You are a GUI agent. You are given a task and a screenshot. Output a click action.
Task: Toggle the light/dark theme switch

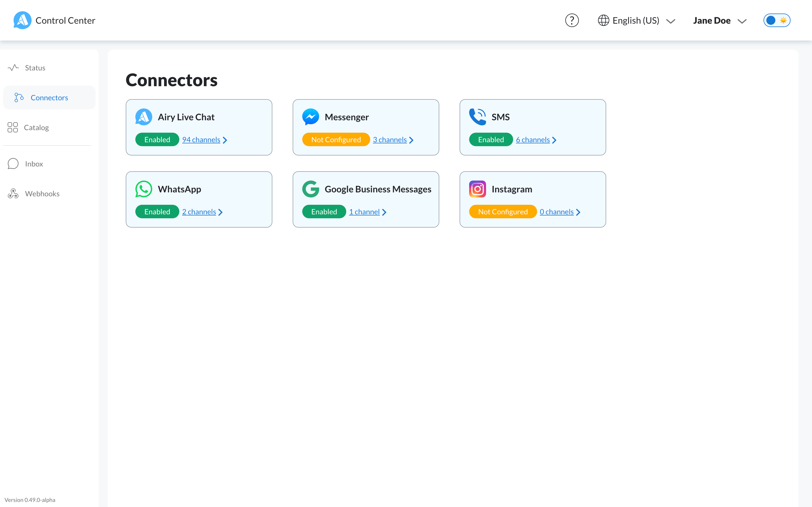pos(776,21)
